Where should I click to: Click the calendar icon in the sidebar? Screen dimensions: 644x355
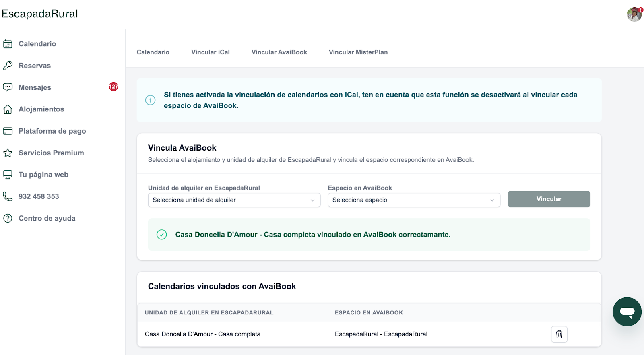(x=8, y=44)
